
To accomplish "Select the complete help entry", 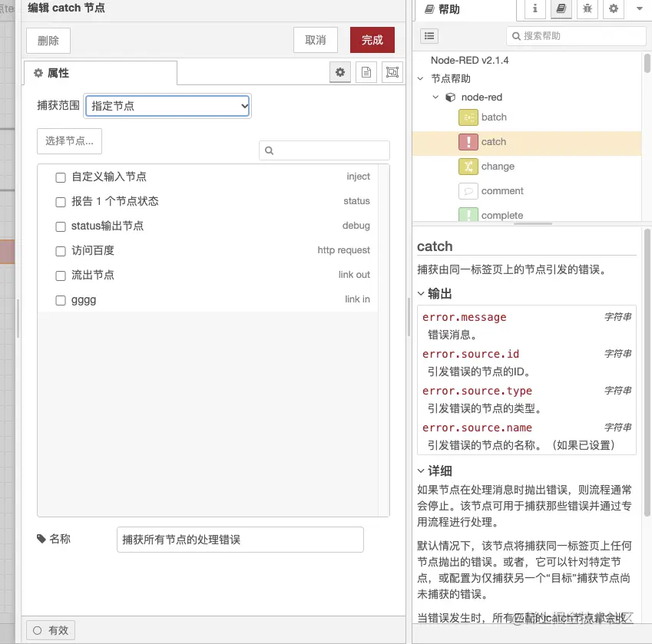I will coord(527,214).
